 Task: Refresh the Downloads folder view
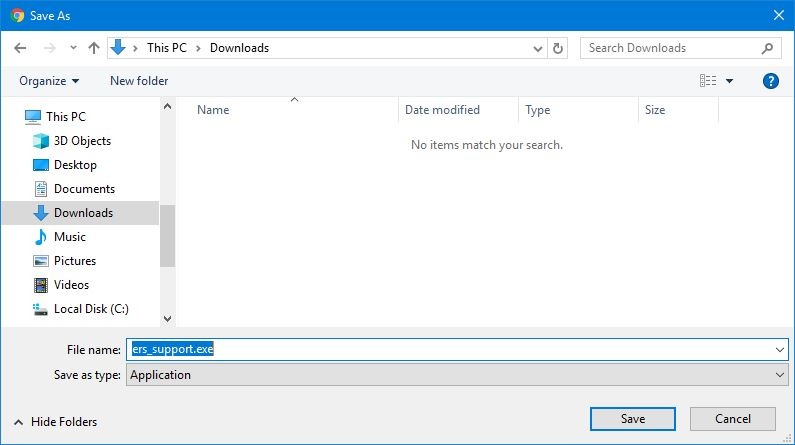pyautogui.click(x=558, y=48)
